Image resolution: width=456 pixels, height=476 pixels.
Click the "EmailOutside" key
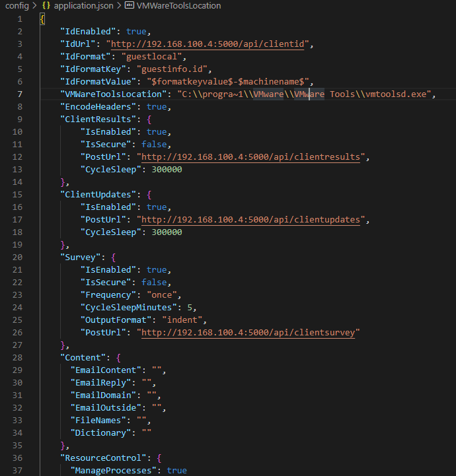[x=106, y=408]
